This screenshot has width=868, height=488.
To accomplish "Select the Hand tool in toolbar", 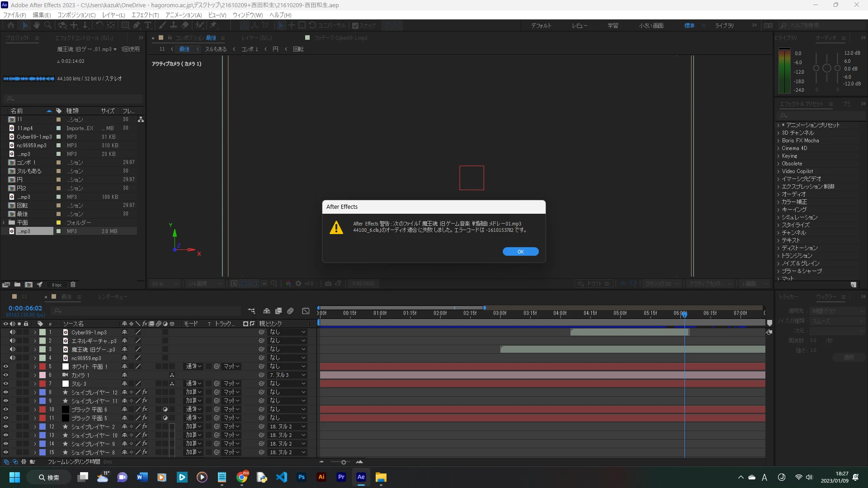I will (x=36, y=25).
